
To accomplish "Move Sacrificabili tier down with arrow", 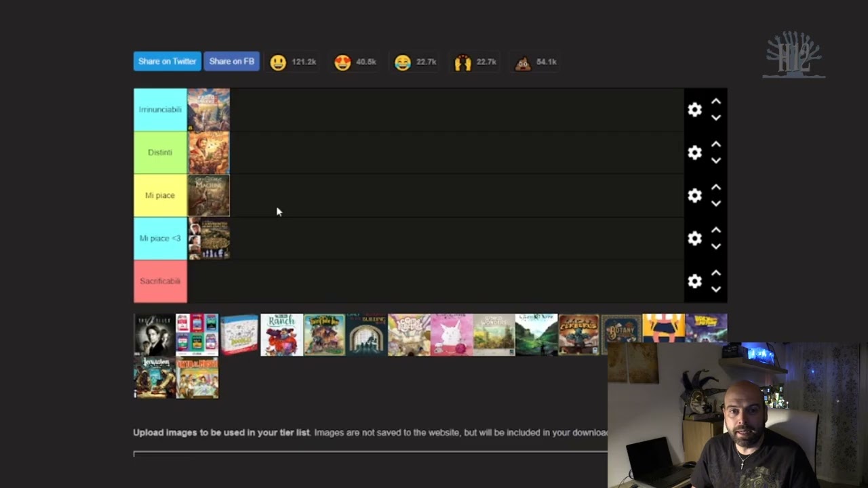I will click(x=715, y=289).
